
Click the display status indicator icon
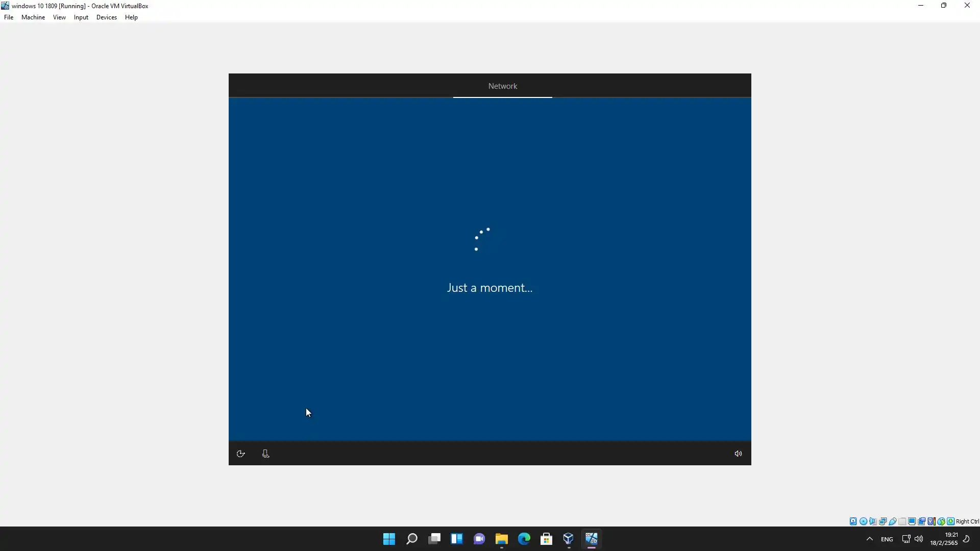912,521
